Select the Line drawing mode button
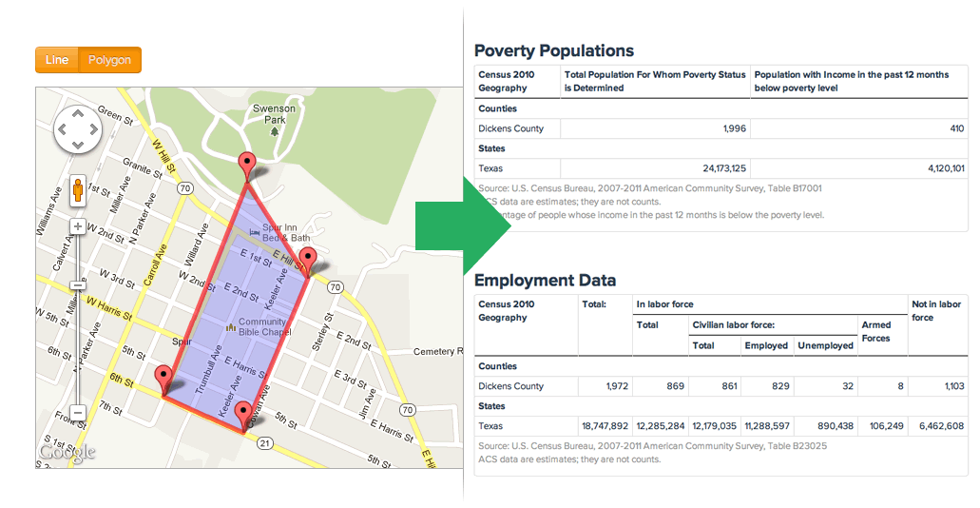The width and height of the screenshot is (980, 508). pyautogui.click(x=57, y=60)
